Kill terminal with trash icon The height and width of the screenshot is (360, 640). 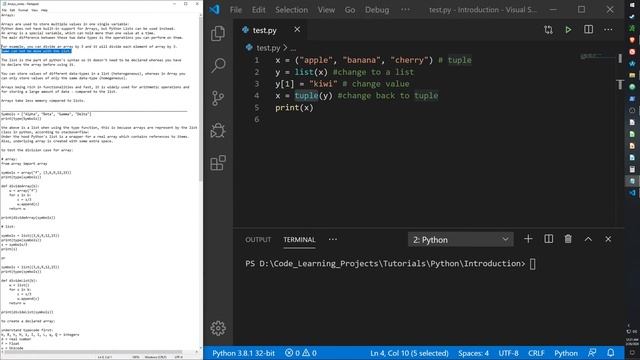(568, 239)
